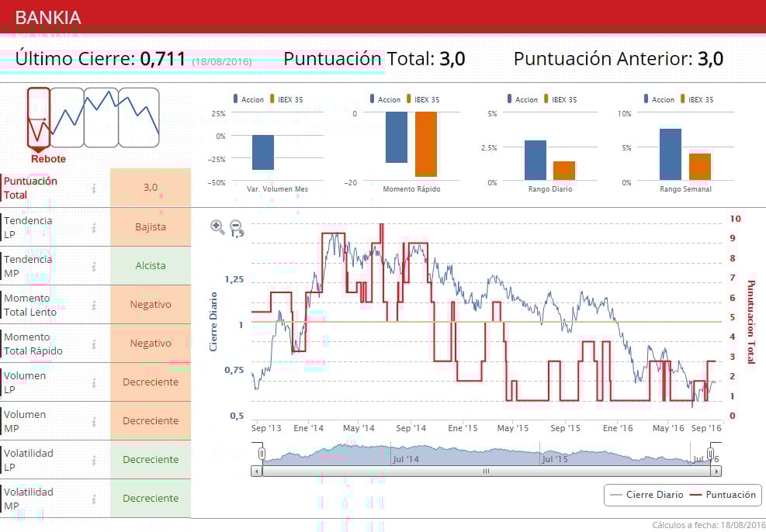
Task: Toggle Puntuación series in chart legend
Action: (723, 495)
